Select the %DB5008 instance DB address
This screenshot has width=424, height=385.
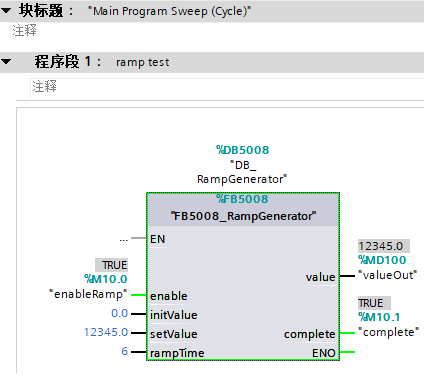[242, 150]
